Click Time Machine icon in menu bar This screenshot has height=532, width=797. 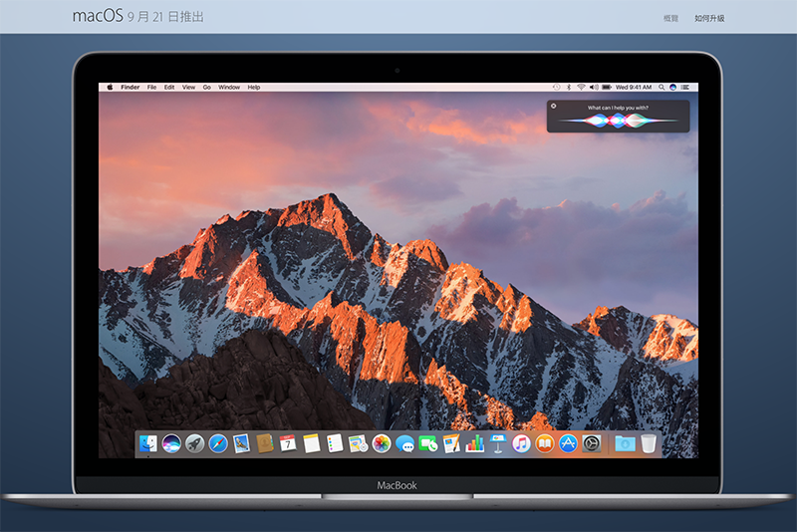tap(557, 87)
